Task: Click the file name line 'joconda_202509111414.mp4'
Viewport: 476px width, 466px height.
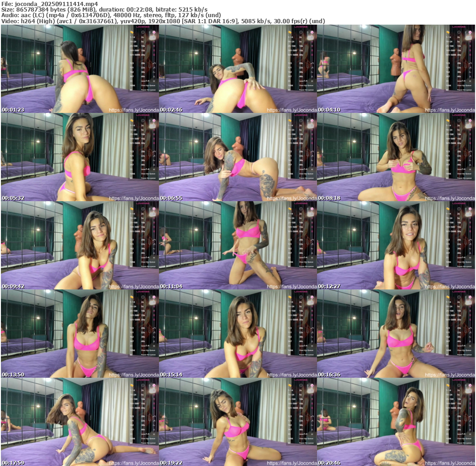Action: 49,4
